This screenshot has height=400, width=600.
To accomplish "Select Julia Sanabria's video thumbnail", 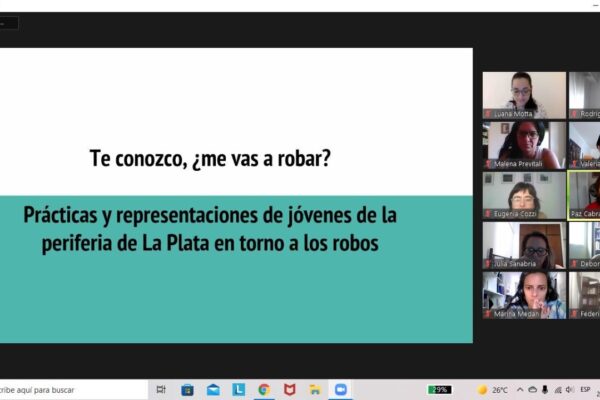I will [x=524, y=245].
